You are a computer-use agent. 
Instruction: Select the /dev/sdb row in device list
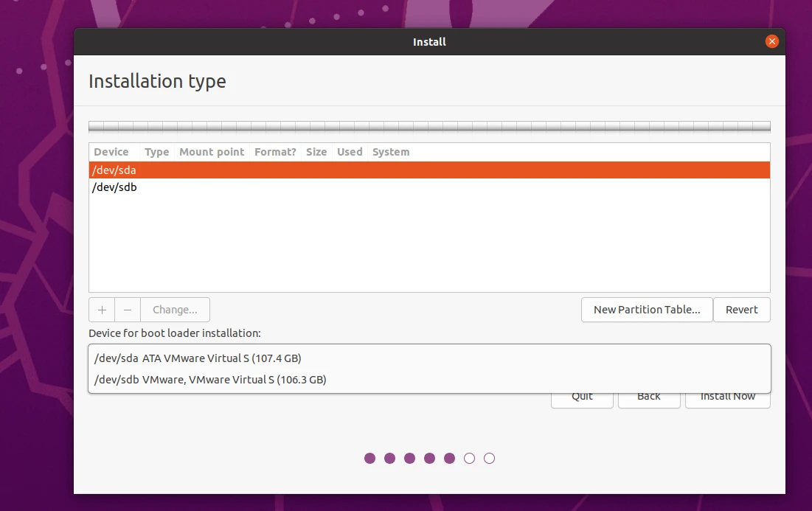(428, 187)
